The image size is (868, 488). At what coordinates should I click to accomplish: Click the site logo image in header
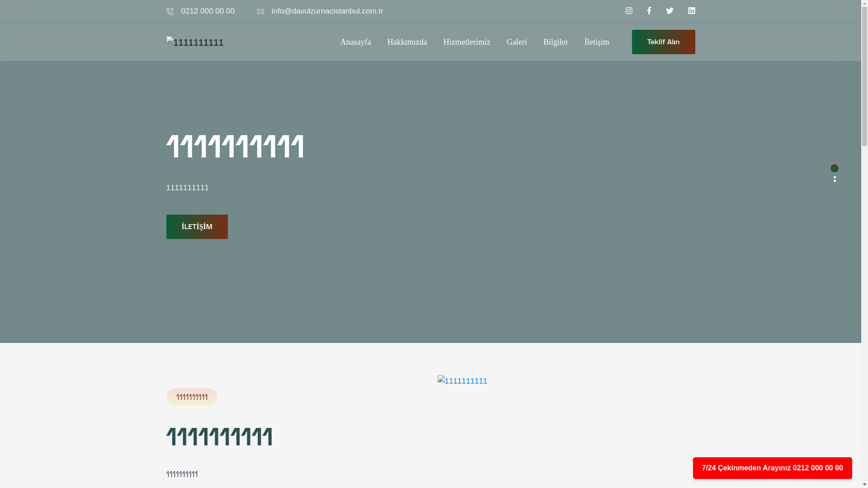pyautogui.click(x=195, y=42)
